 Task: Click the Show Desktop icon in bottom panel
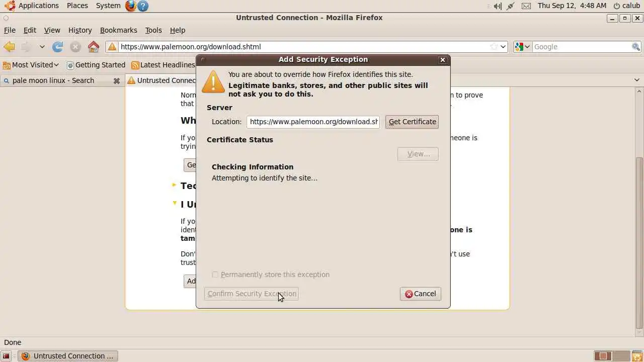pos(6,356)
